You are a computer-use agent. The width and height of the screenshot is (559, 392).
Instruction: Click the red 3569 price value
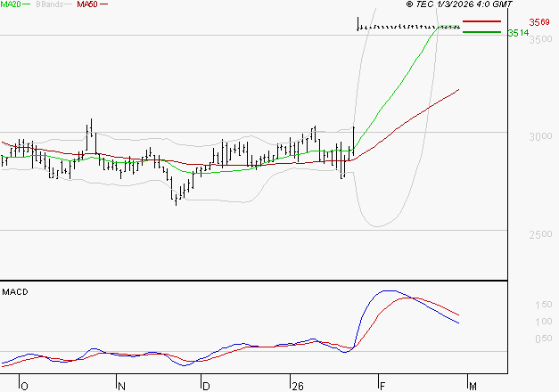click(539, 22)
